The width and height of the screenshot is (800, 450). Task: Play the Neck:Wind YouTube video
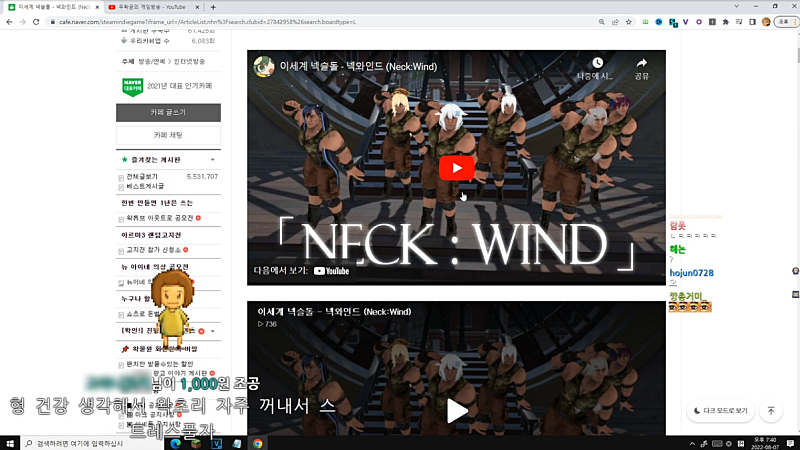456,168
